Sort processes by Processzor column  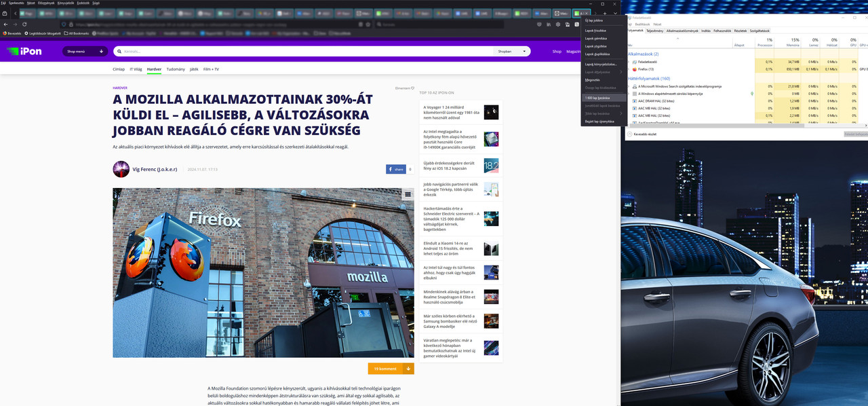point(764,42)
